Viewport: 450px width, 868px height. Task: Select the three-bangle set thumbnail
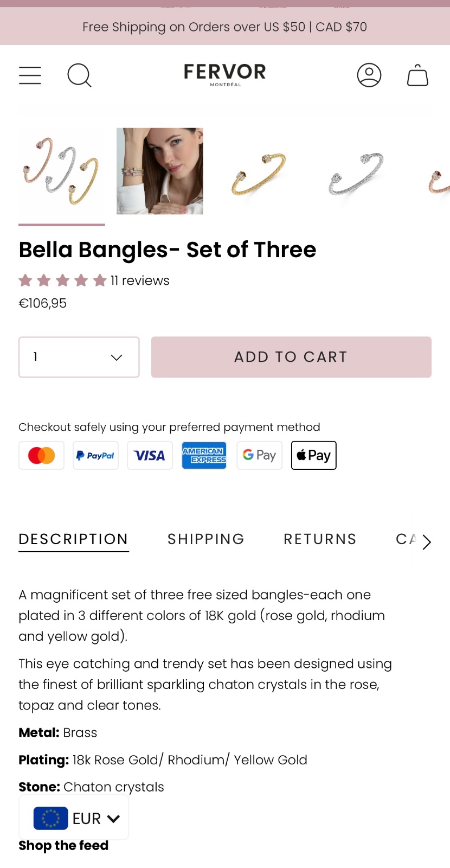[62, 171]
